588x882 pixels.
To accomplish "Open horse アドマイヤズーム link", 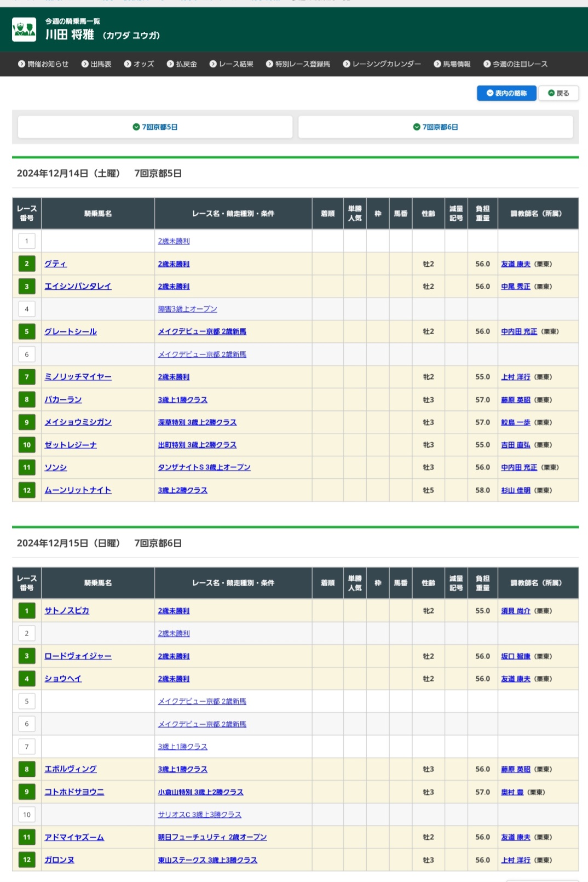I will 74,837.
